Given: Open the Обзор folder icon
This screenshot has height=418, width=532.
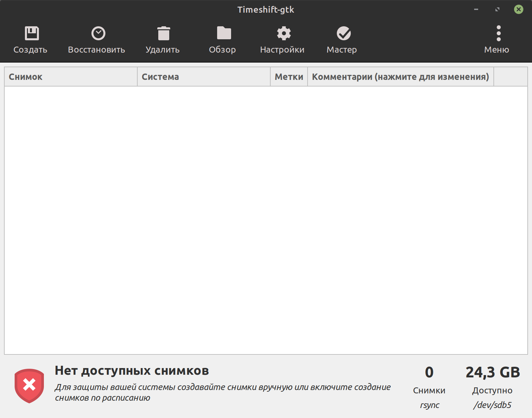Looking at the screenshot, I should [x=224, y=33].
